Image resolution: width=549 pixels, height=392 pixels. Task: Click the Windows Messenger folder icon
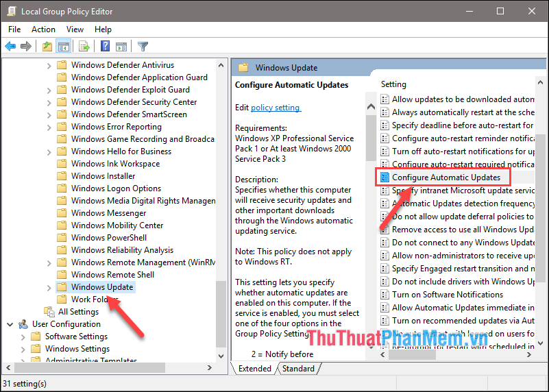(62, 213)
